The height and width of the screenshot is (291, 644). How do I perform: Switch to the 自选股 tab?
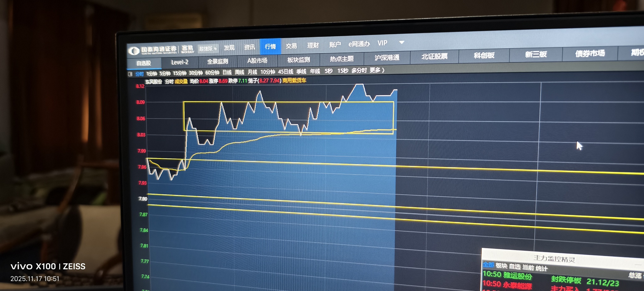pos(144,63)
